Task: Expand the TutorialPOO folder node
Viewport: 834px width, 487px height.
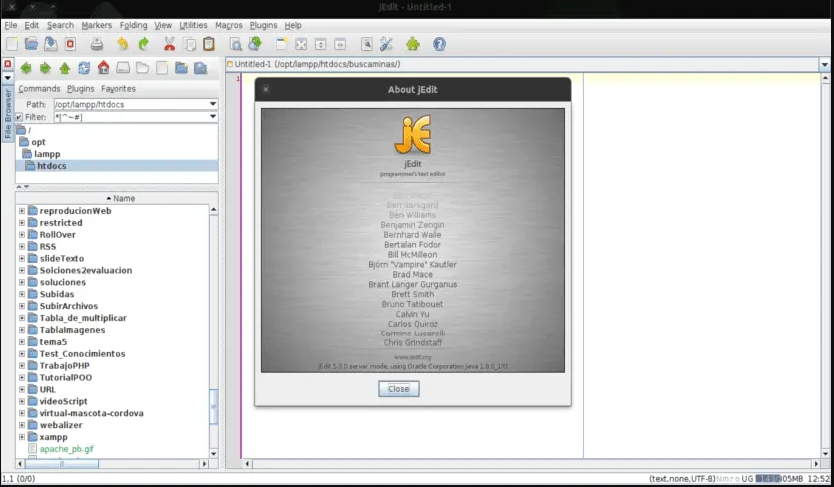Action: (x=22, y=377)
